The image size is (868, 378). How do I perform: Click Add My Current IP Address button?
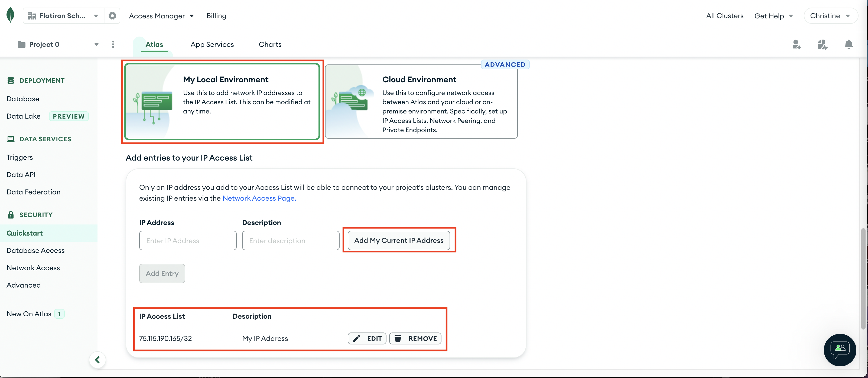click(x=398, y=240)
